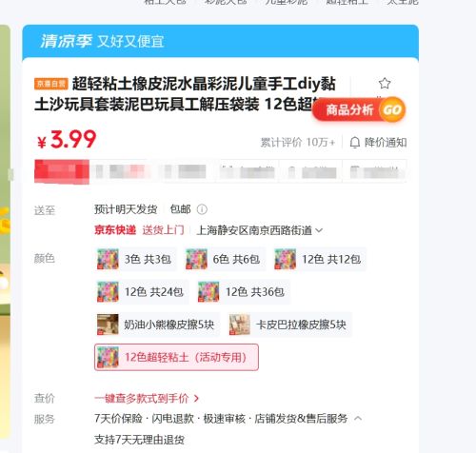Choose the 12色 共24包 variant
476x453 pixels.
(x=142, y=292)
